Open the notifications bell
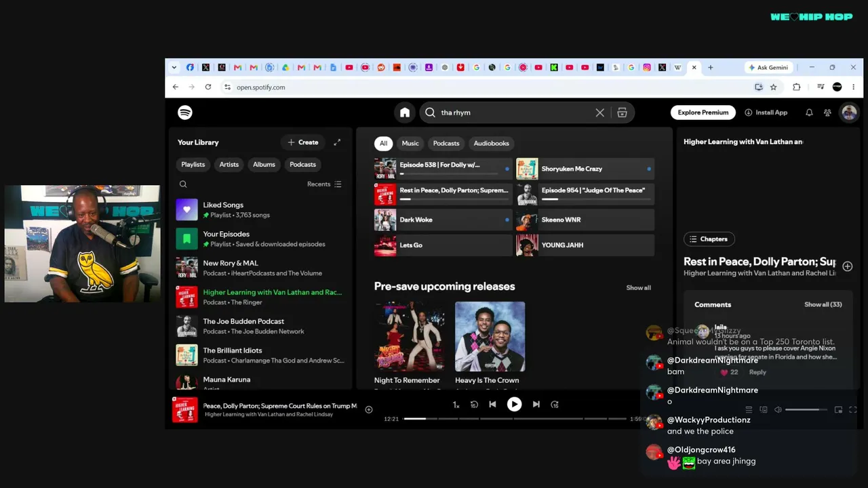Screen dimensions: 868x488 pos(809,113)
